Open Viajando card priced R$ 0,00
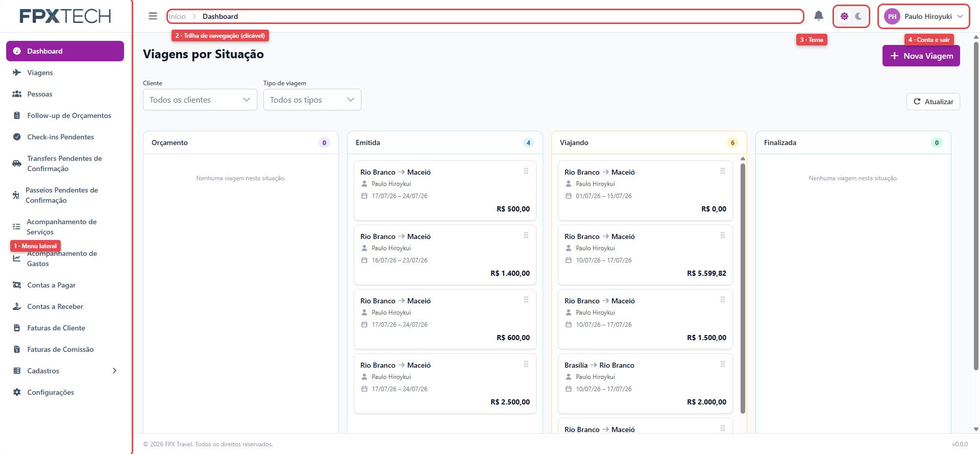The width and height of the screenshot is (980, 454). (645, 190)
